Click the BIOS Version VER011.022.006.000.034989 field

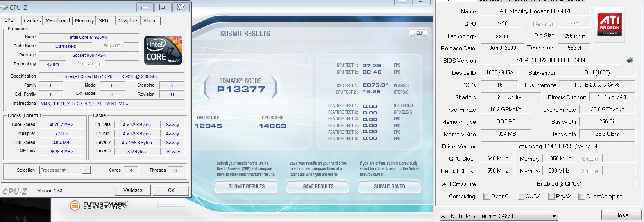pyautogui.click(x=551, y=60)
